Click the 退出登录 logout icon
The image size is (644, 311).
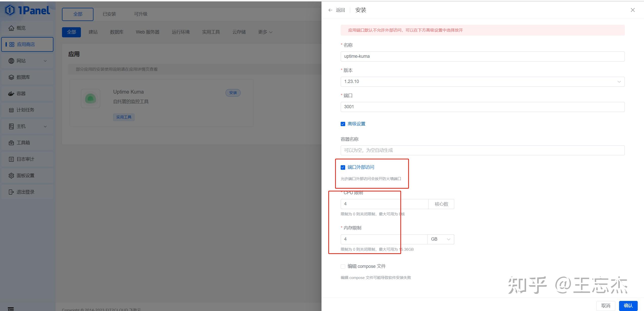pyautogui.click(x=11, y=192)
